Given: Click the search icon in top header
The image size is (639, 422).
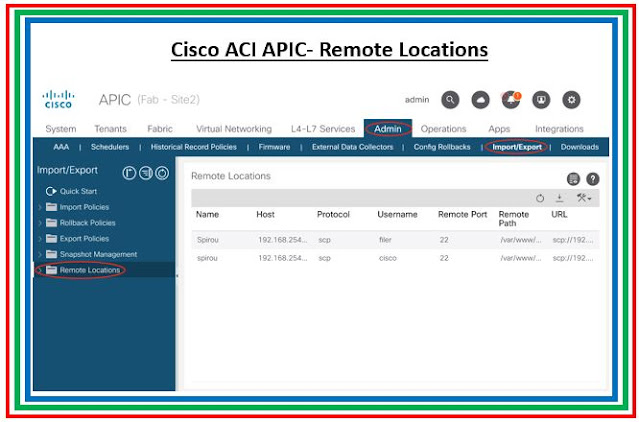Looking at the screenshot, I should click(x=451, y=99).
